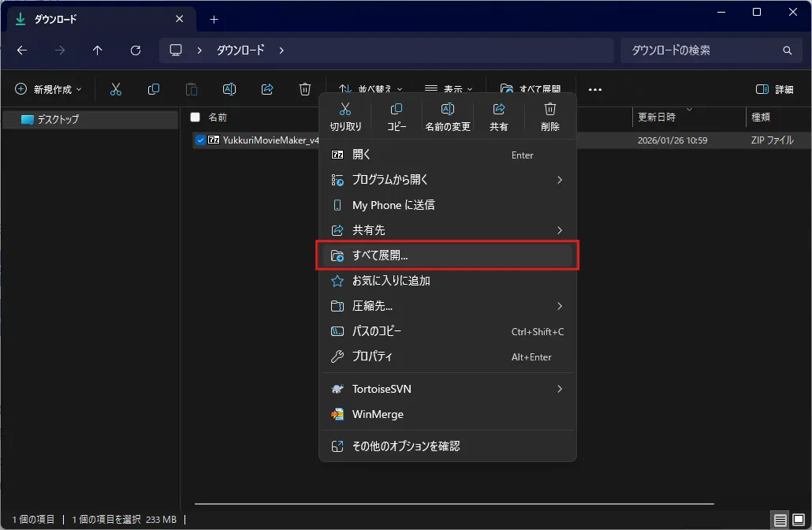Click chevron before ダウンロード in address bar
812x530 pixels.
[199, 50]
